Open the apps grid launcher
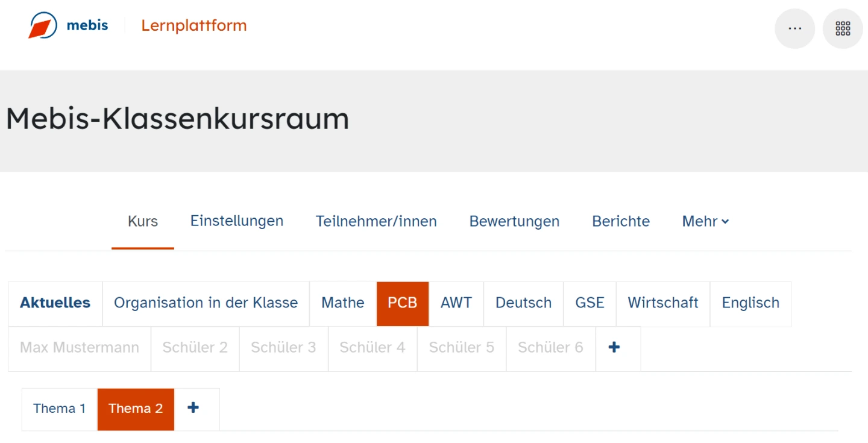This screenshot has height=443, width=868. [843, 28]
